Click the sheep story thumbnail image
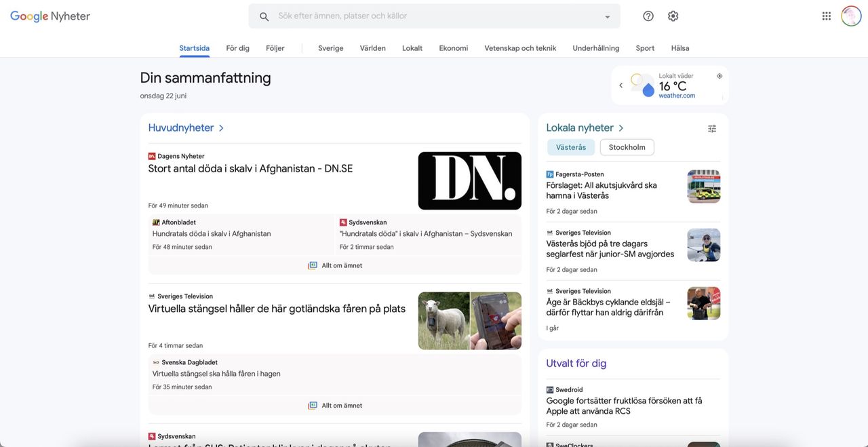868x447 pixels. (x=469, y=320)
